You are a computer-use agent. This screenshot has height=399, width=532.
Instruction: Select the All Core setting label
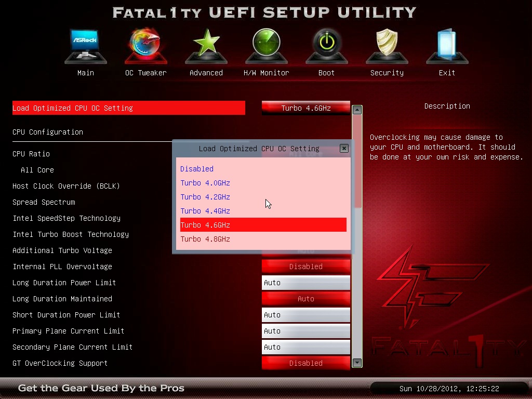point(37,170)
